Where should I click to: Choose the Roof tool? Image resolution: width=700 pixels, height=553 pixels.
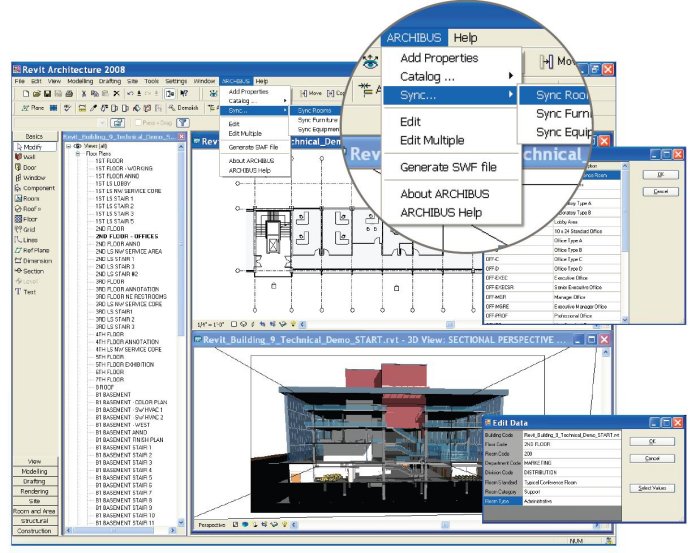coord(30,208)
